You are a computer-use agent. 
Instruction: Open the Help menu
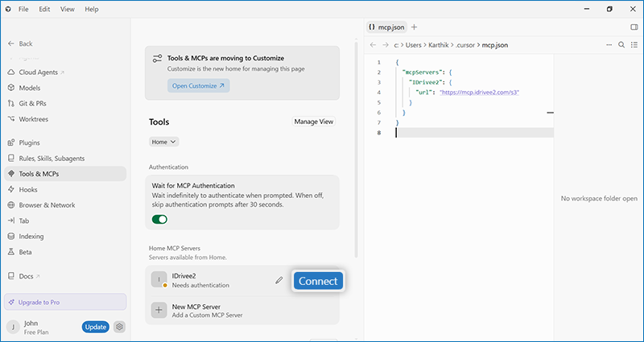(x=92, y=9)
